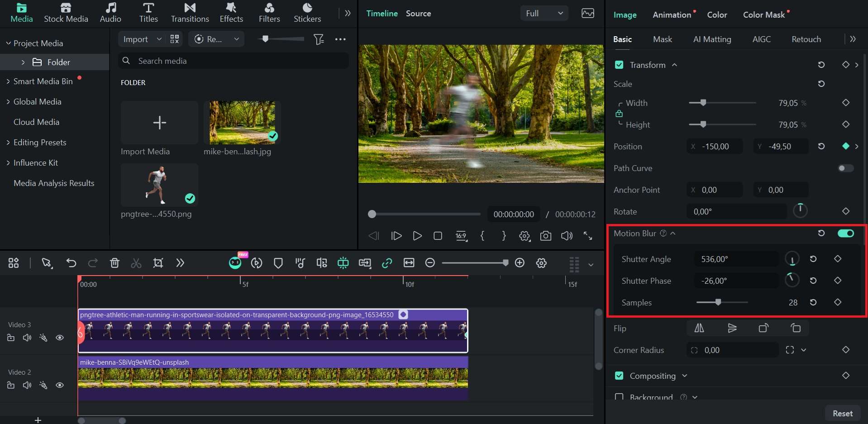Delete selected clip with trash icon
This screenshot has height=424, width=868.
click(x=114, y=263)
